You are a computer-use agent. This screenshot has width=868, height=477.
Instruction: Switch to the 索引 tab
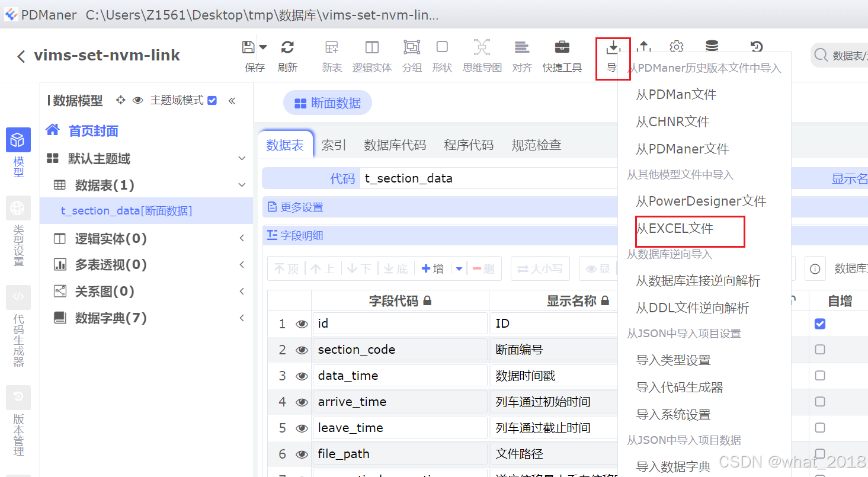pyautogui.click(x=334, y=144)
